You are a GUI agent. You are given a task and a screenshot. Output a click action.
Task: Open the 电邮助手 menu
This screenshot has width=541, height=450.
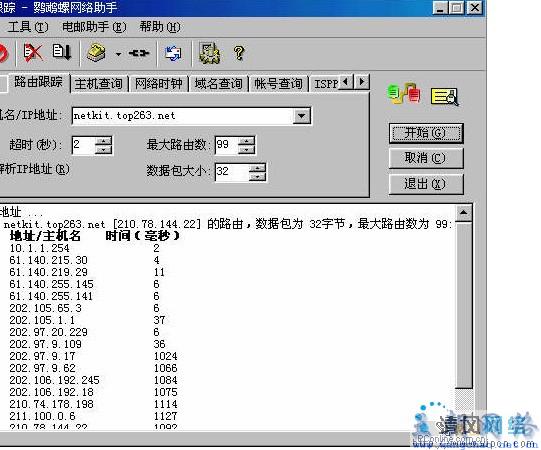(x=94, y=27)
